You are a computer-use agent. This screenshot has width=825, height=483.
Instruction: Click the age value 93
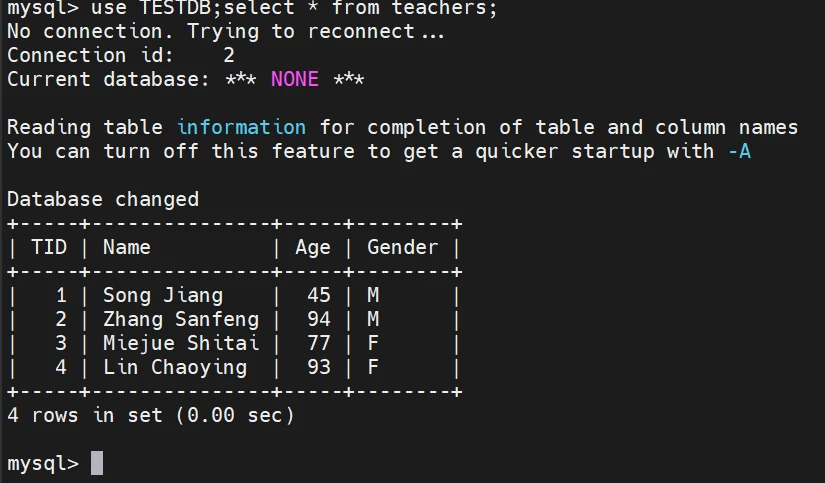click(319, 367)
